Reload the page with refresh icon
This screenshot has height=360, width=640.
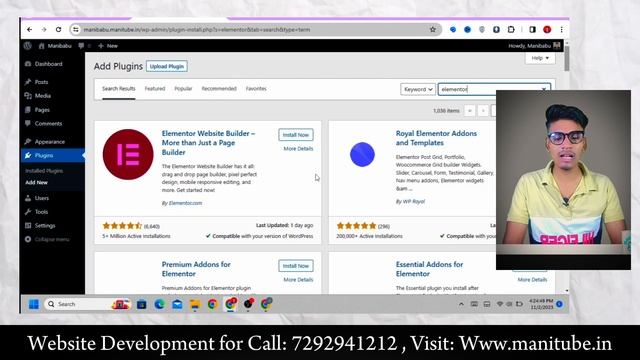58,29
